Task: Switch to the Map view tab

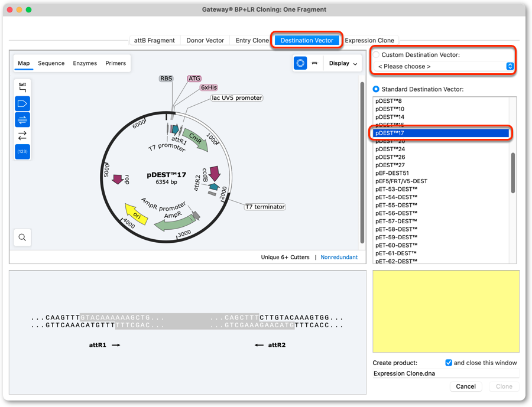Action: coord(24,63)
